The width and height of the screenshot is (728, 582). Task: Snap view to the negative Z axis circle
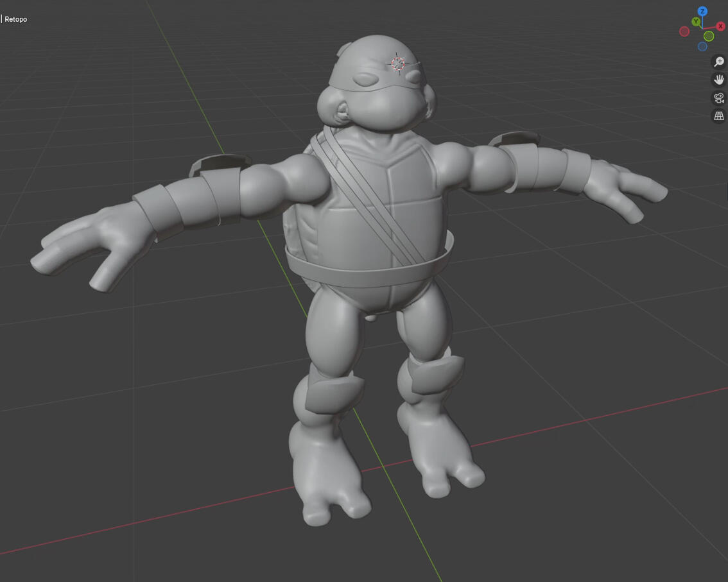coord(702,46)
